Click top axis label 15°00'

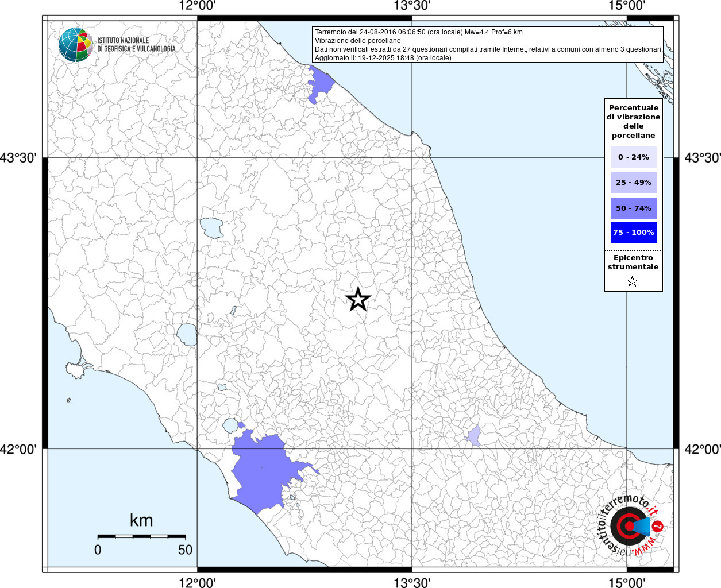(626, 6)
